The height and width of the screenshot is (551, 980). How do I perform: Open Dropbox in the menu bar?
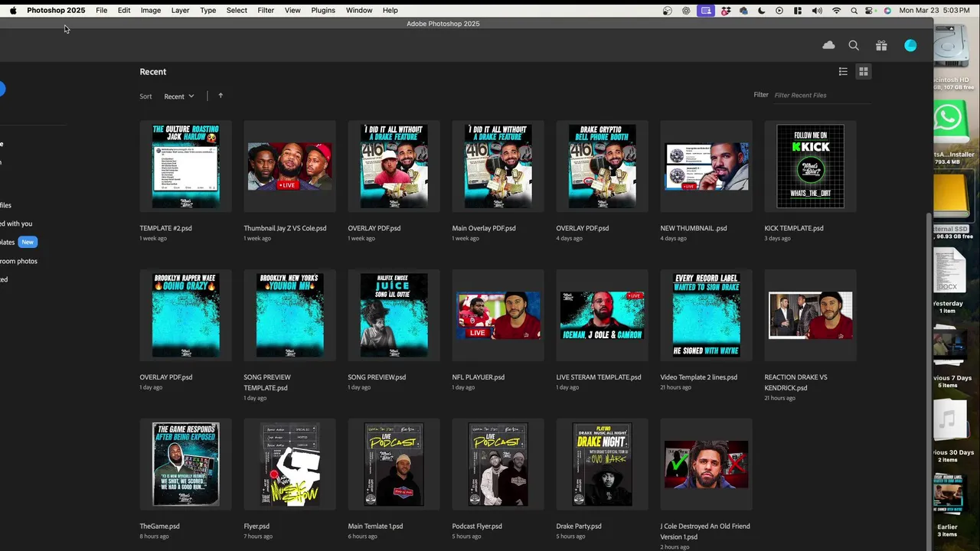pyautogui.click(x=725, y=10)
